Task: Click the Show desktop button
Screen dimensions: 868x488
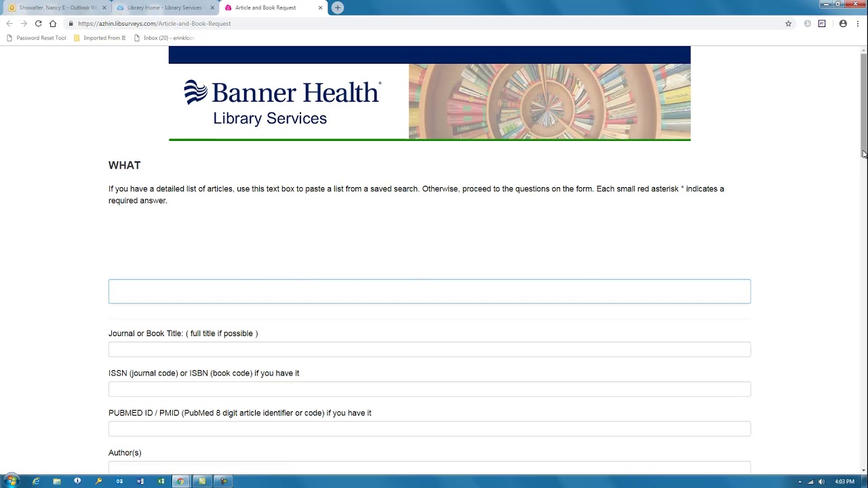Action: pyautogui.click(x=864, y=481)
